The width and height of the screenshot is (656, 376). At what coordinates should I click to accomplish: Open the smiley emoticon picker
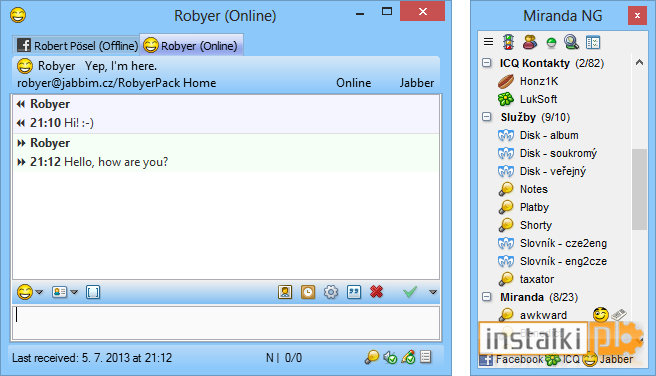coord(25,292)
